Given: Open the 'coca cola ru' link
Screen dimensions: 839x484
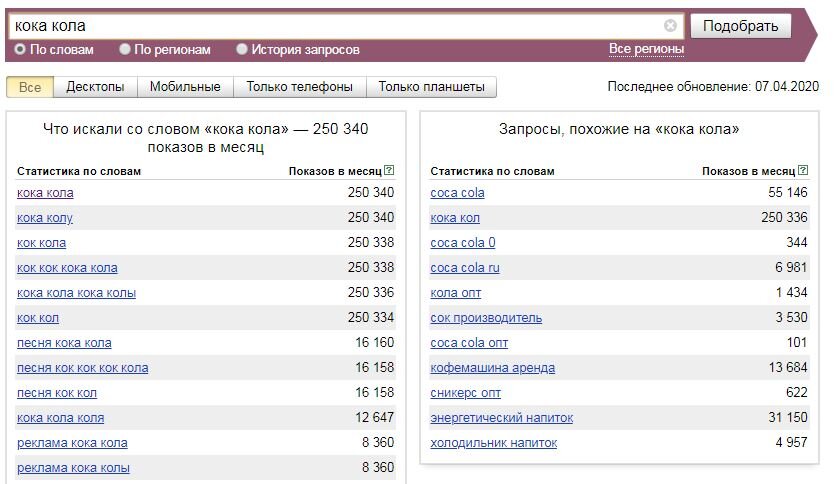Looking at the screenshot, I should click(465, 268).
